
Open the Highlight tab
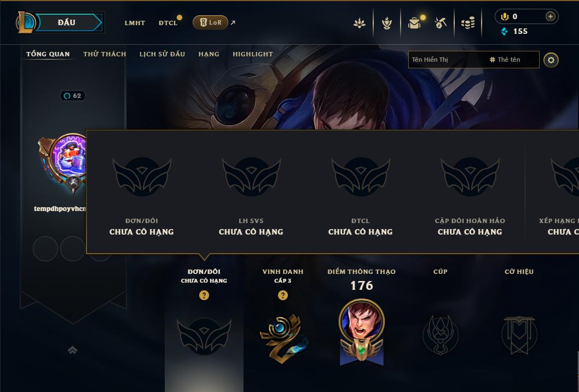pos(253,54)
